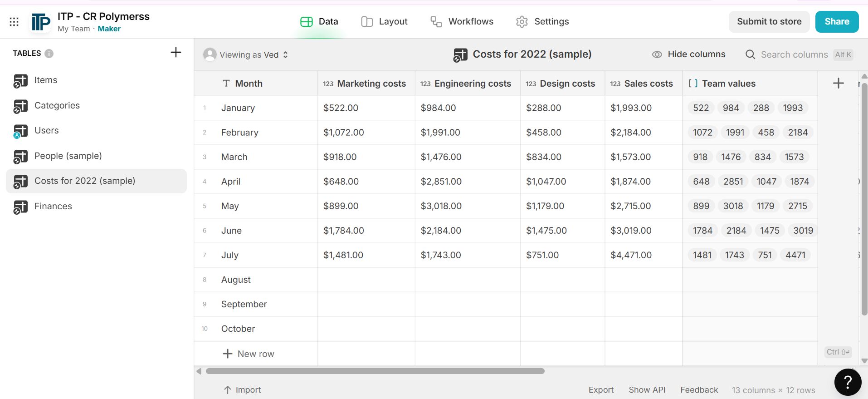The image size is (868, 399).
Task: Open the apps grid menu icon
Action: tap(14, 22)
